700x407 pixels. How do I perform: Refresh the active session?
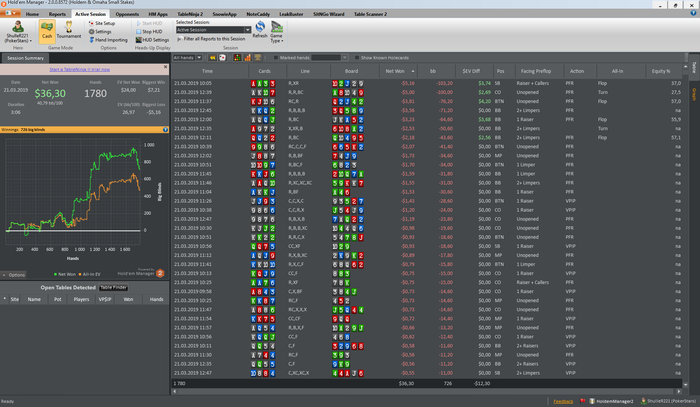[260, 29]
